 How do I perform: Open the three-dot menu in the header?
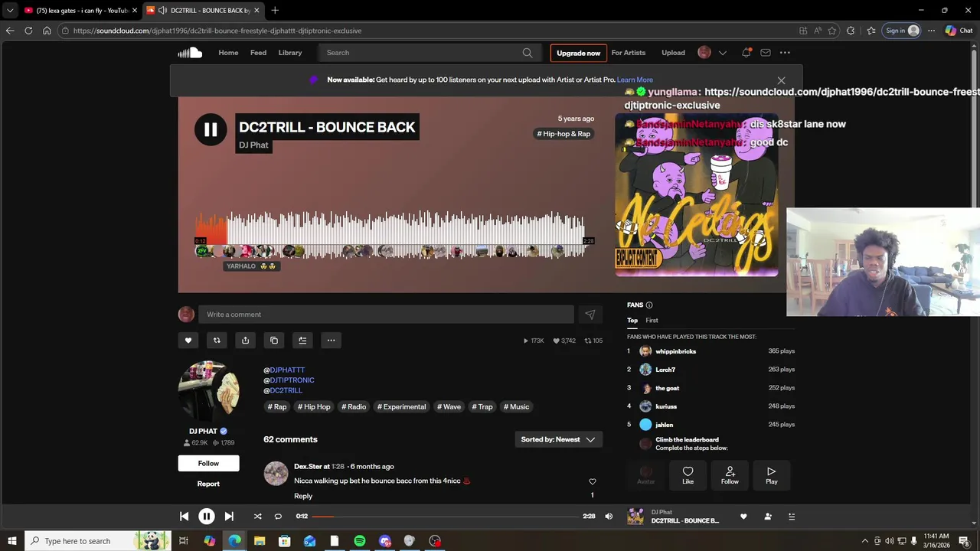coord(785,53)
